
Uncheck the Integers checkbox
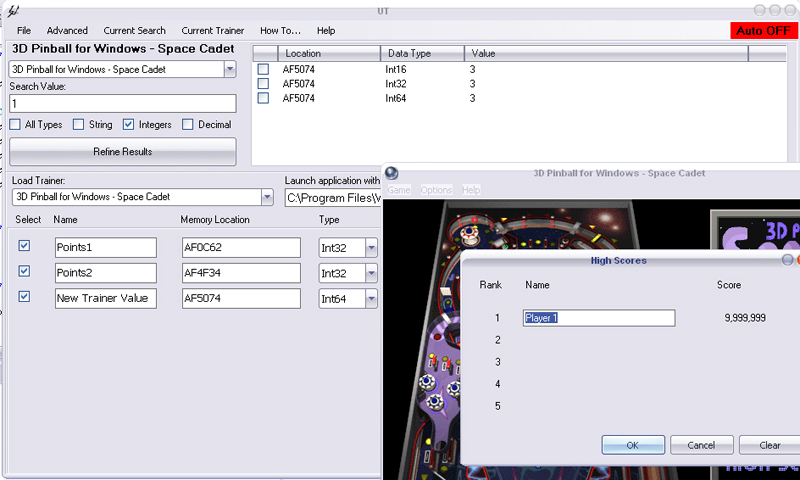(x=129, y=124)
